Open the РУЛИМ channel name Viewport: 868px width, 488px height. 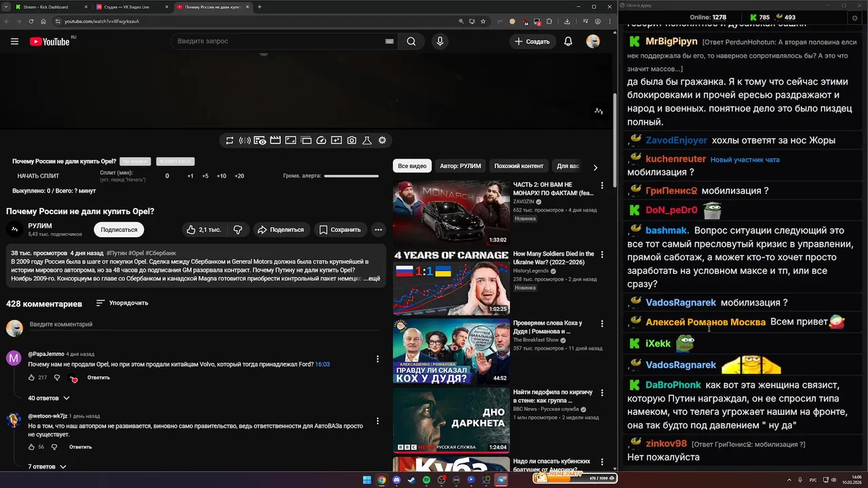pos(40,226)
